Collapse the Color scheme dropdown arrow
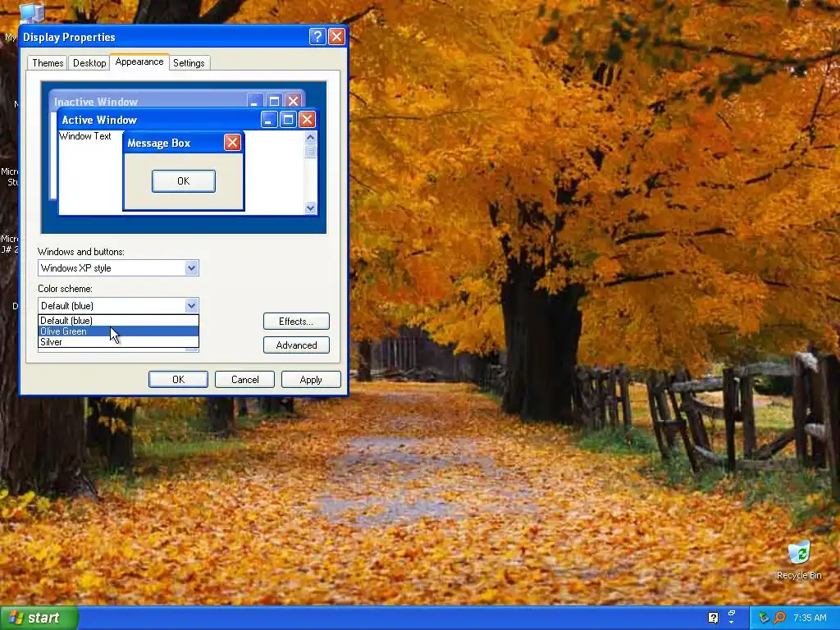Viewport: 840px width, 630px height. tap(191, 305)
